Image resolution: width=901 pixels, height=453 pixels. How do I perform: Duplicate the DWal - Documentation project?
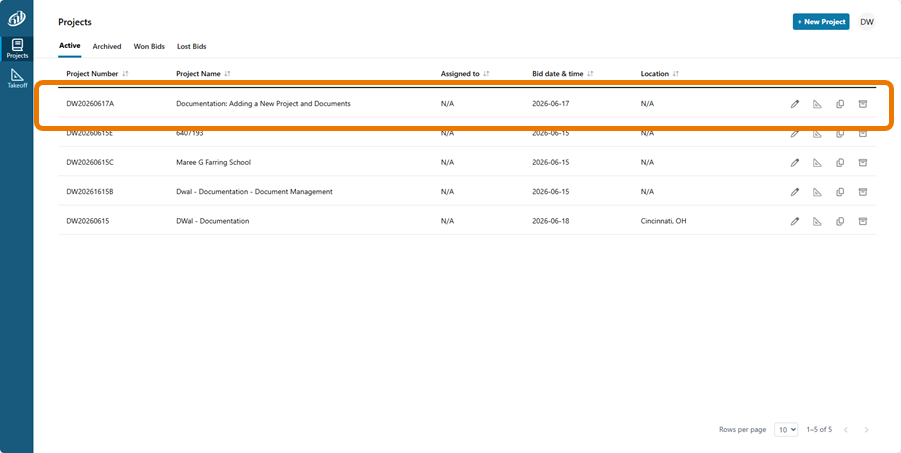click(x=840, y=221)
